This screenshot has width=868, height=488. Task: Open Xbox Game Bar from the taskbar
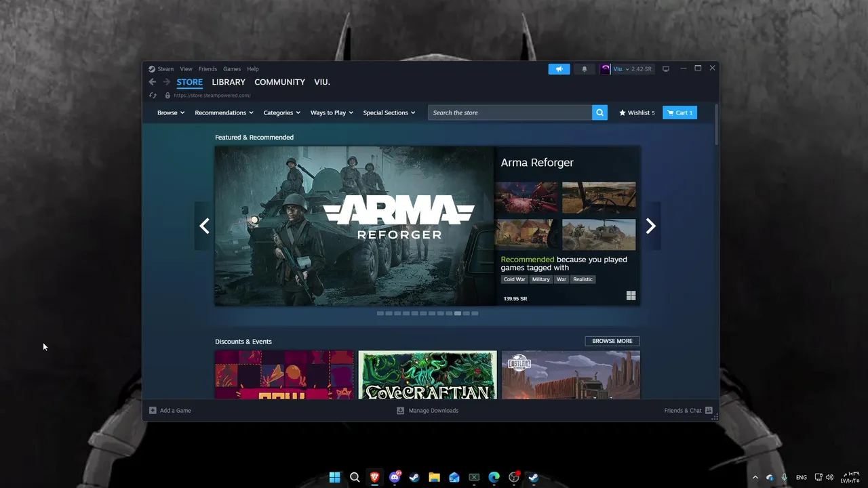click(474, 477)
